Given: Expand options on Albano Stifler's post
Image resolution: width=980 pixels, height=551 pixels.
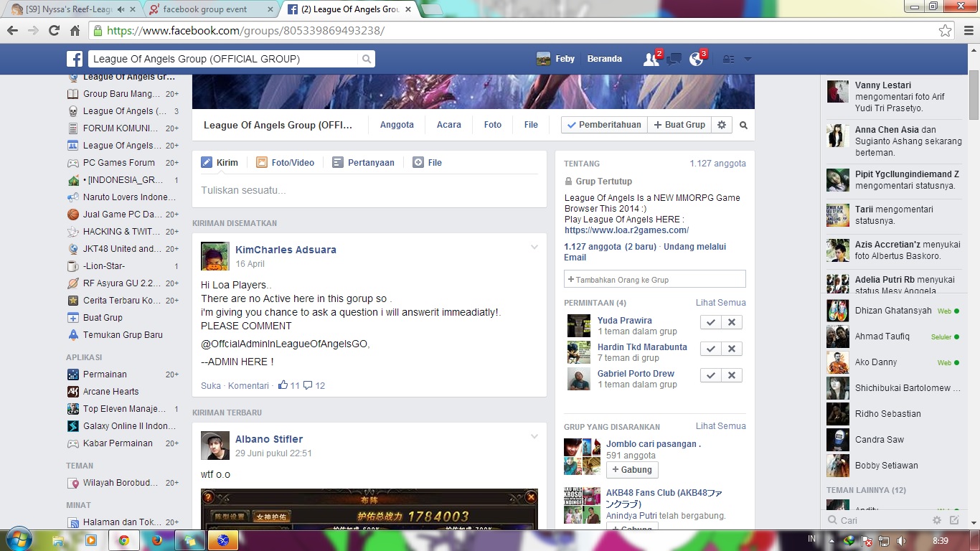Looking at the screenshot, I should pos(534,437).
